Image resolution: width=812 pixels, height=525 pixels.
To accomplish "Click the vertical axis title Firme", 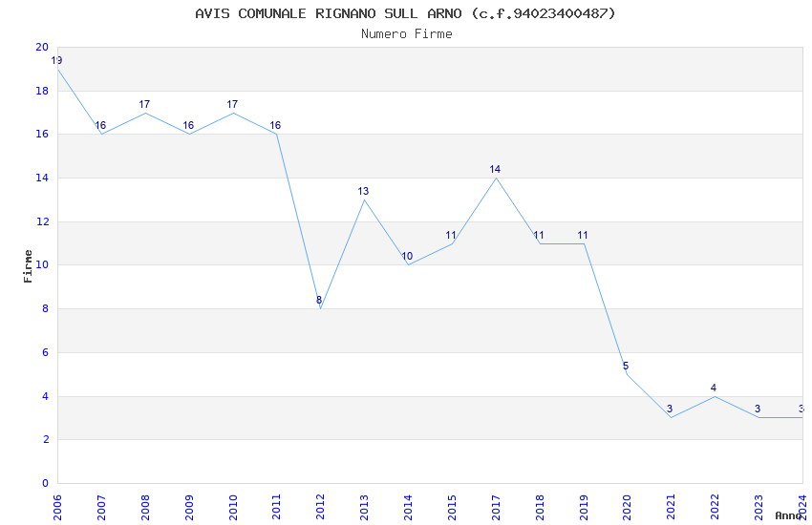I will [x=28, y=266].
